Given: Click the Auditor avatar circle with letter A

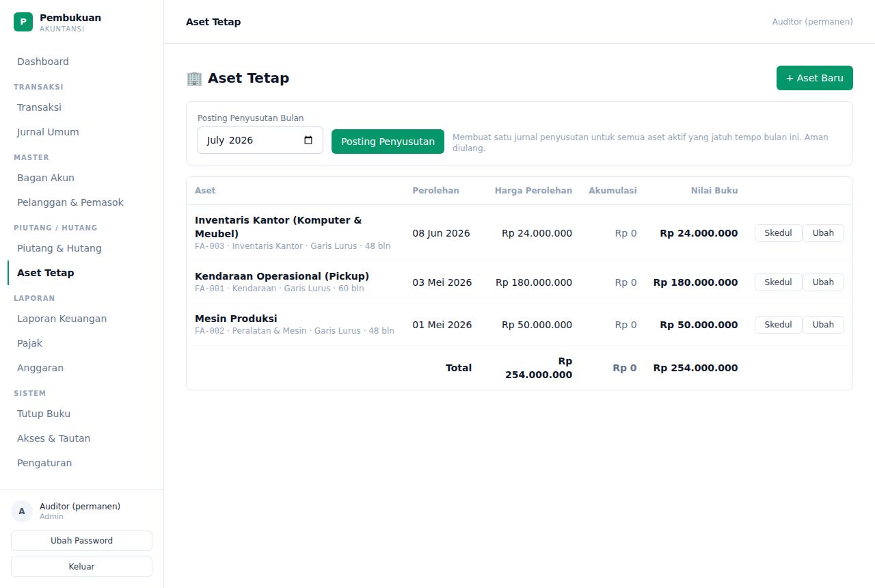Looking at the screenshot, I should tap(22, 511).
